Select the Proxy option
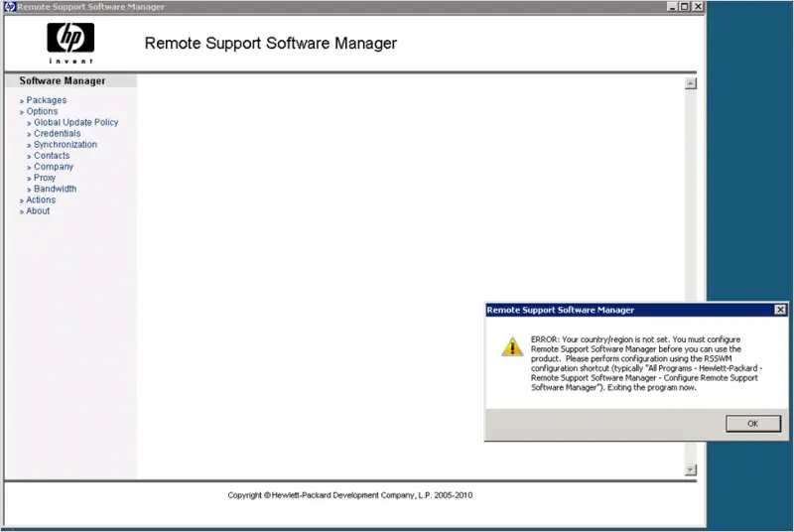Image resolution: width=794 pixels, height=532 pixels. 45,179
